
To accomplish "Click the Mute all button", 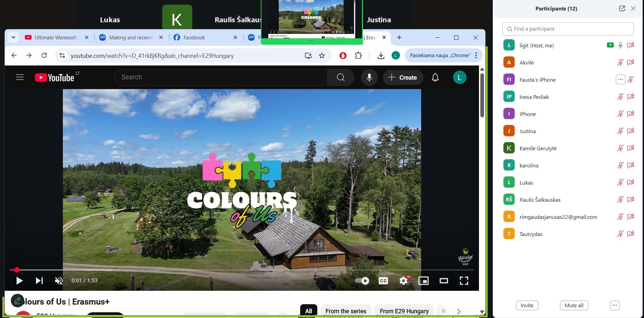I will point(574,305).
